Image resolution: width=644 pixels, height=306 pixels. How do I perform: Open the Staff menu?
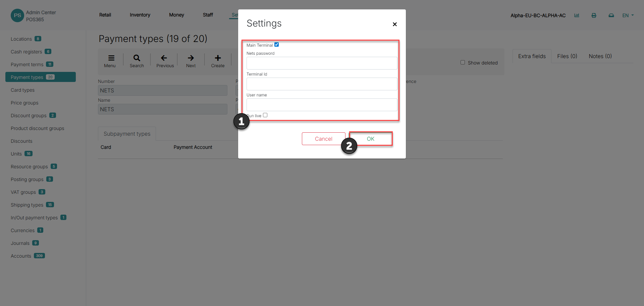point(208,15)
